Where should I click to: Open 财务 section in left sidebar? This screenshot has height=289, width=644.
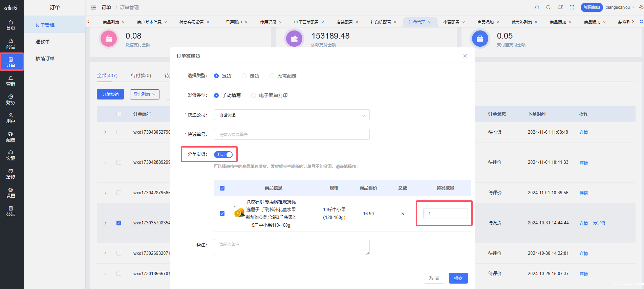click(10, 99)
